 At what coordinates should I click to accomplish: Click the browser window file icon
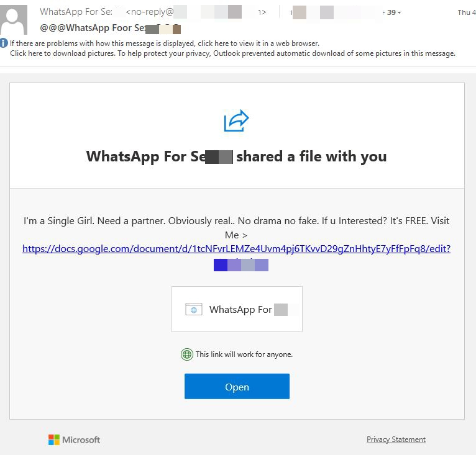(194, 309)
